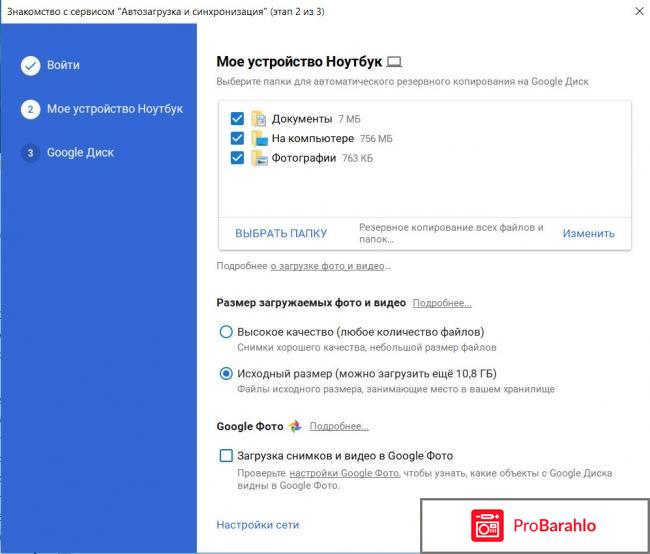Click the На компьютере folder icon
650x554 pixels.
pos(260,138)
